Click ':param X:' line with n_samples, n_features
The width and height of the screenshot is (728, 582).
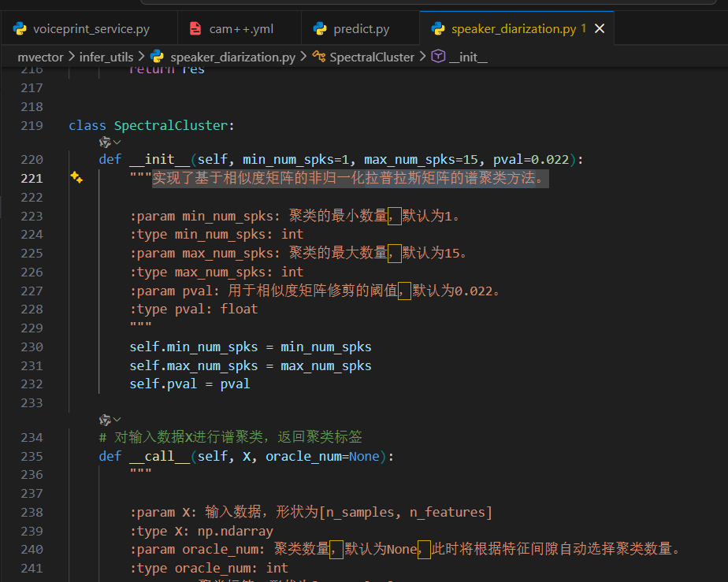point(311,513)
